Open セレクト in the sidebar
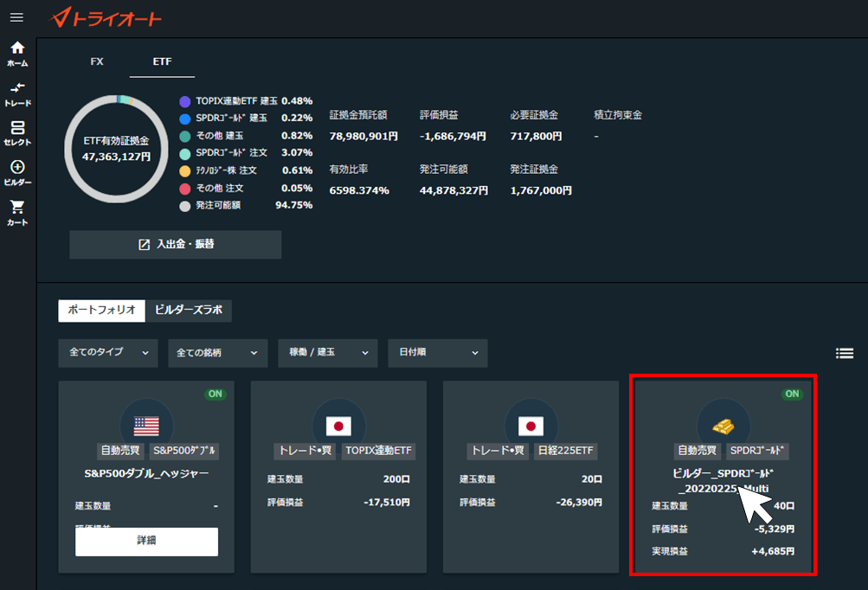 (x=17, y=134)
